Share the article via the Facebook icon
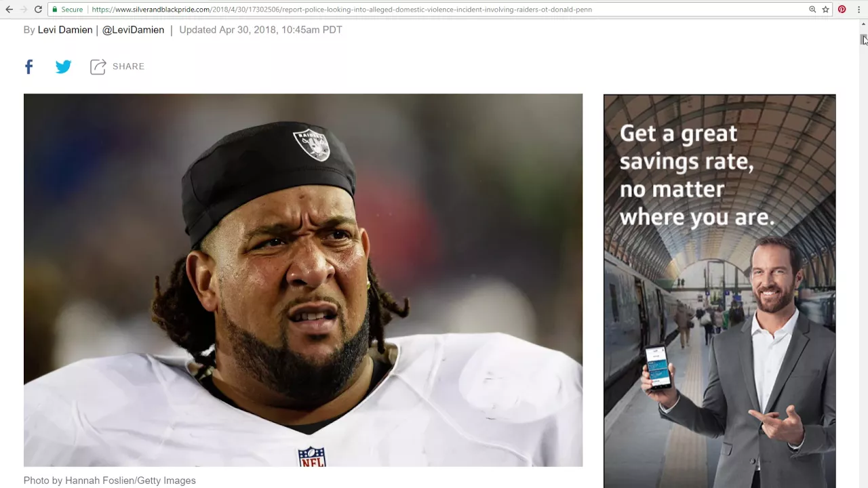The height and width of the screenshot is (488, 868). tap(28, 66)
